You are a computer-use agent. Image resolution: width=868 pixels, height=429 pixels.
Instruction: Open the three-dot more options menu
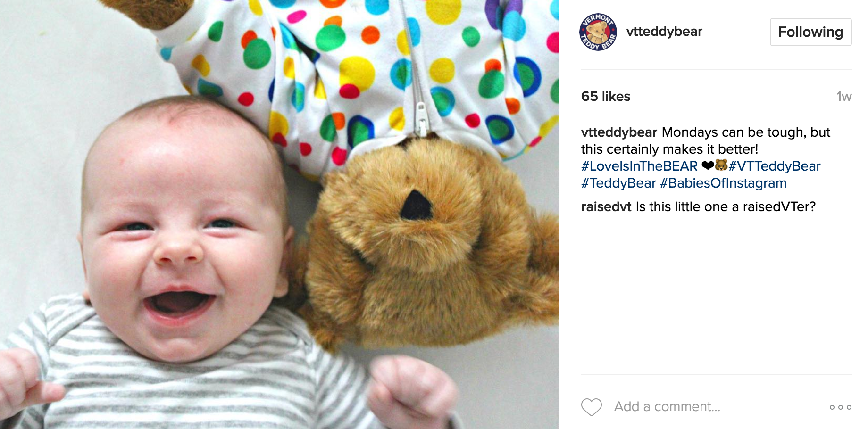coord(840,407)
